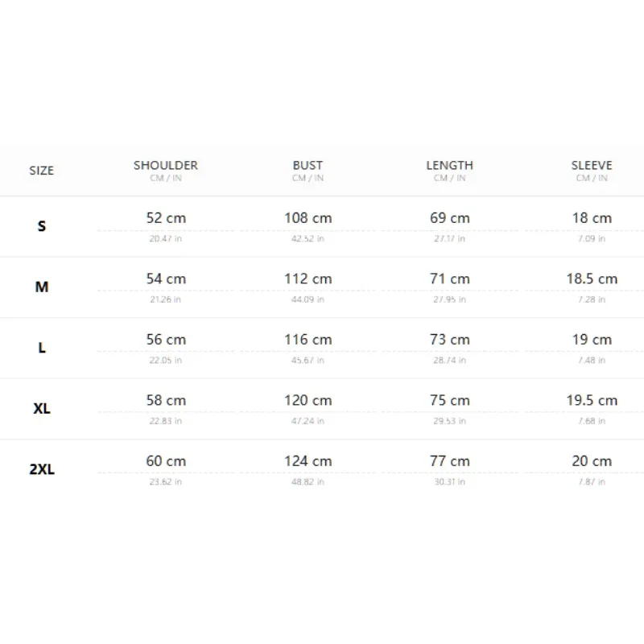Click the 73 cm length value
This screenshot has height=644, width=644.
(x=450, y=339)
